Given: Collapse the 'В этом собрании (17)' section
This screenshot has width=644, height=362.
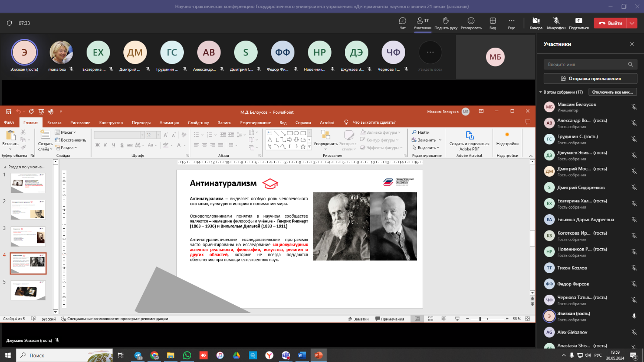Looking at the screenshot, I should 540,92.
